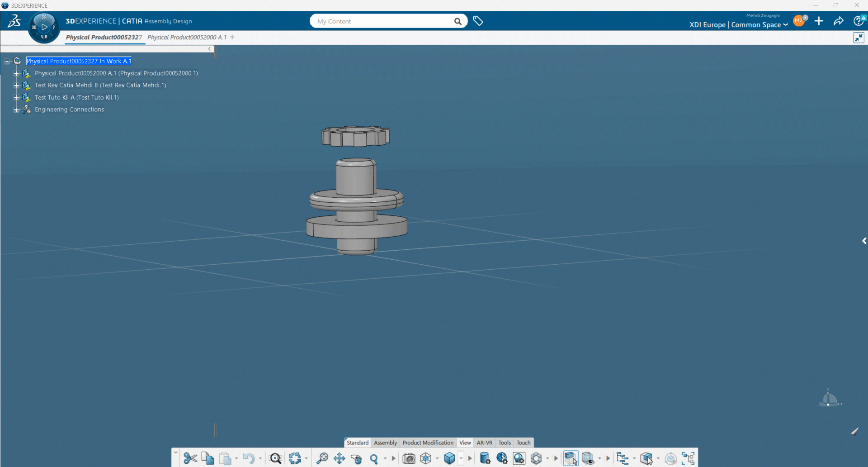Expand the Engineering Connections tree node
This screenshot has width=868, height=467.
tap(16, 110)
